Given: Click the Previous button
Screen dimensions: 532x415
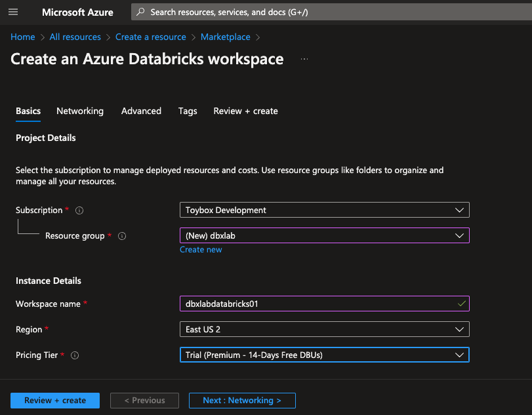Looking at the screenshot, I should 144,401.
